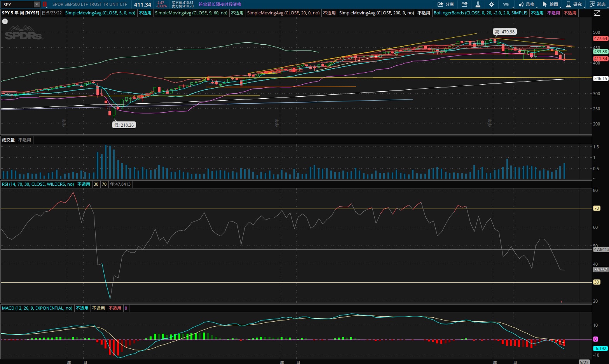
Task: Open the 绘图 drawing tools menu
Action: (550, 4)
